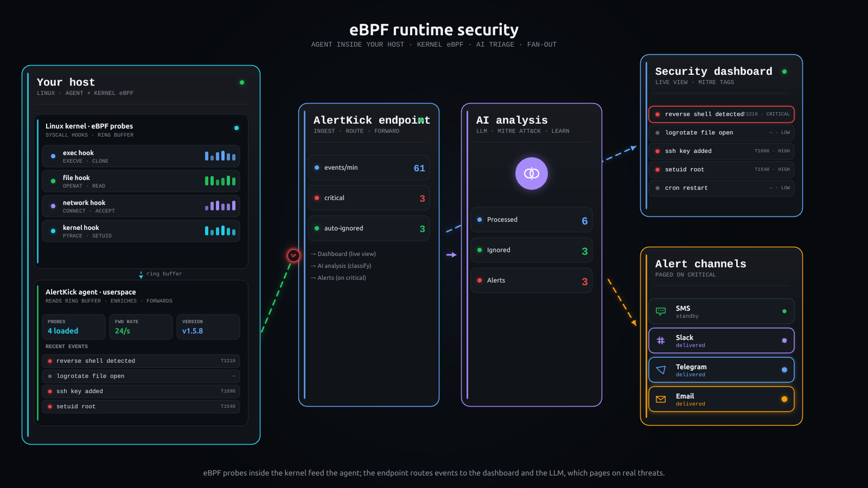
Task: Click the AI analysis heading
Action: coord(512,120)
